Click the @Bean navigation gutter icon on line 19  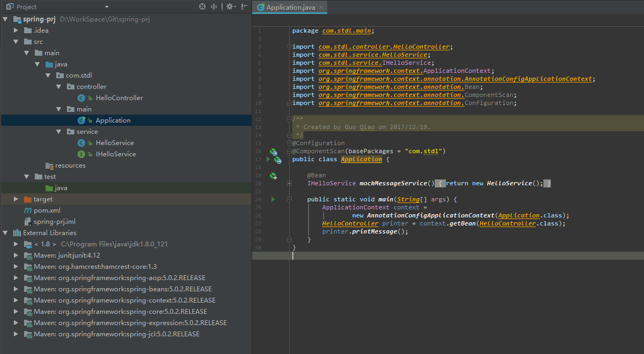click(x=273, y=176)
